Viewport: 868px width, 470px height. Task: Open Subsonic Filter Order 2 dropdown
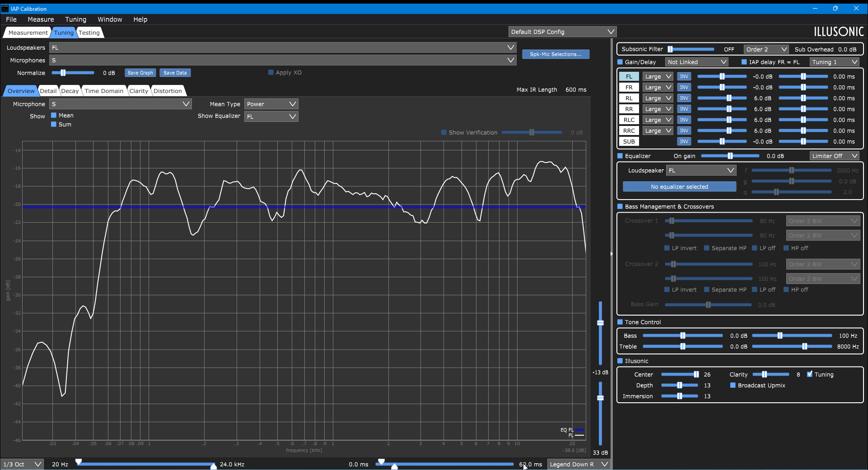tap(766, 49)
